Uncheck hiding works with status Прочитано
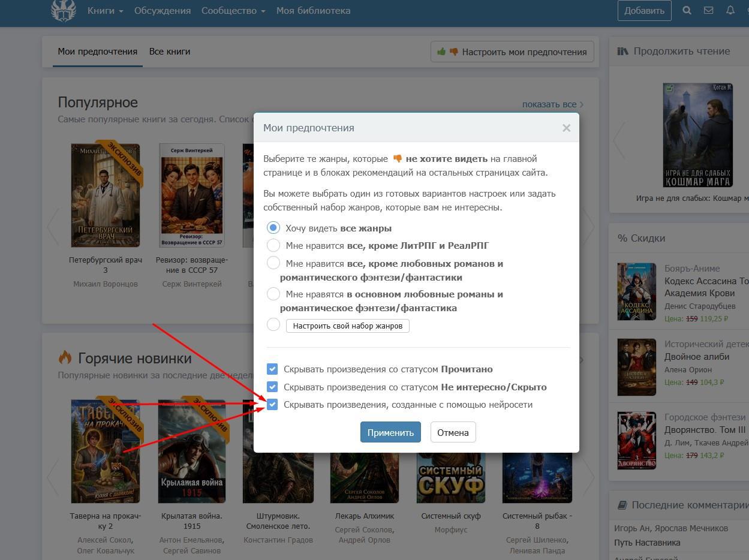Viewport: 749px width, 560px height. 272,369
